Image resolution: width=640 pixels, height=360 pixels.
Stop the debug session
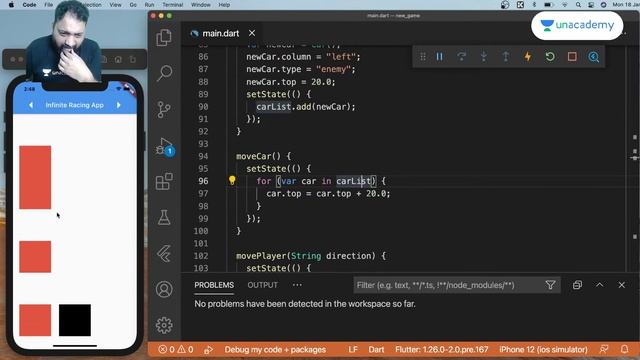572,57
